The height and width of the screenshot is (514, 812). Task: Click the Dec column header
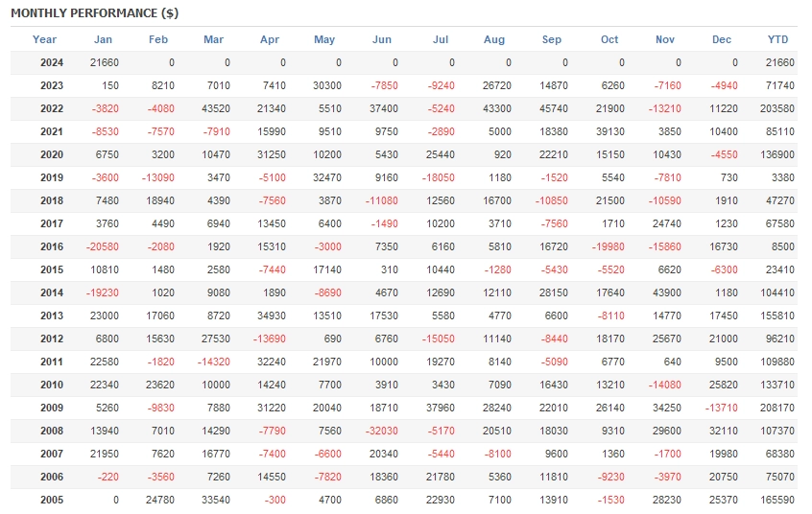(722, 40)
